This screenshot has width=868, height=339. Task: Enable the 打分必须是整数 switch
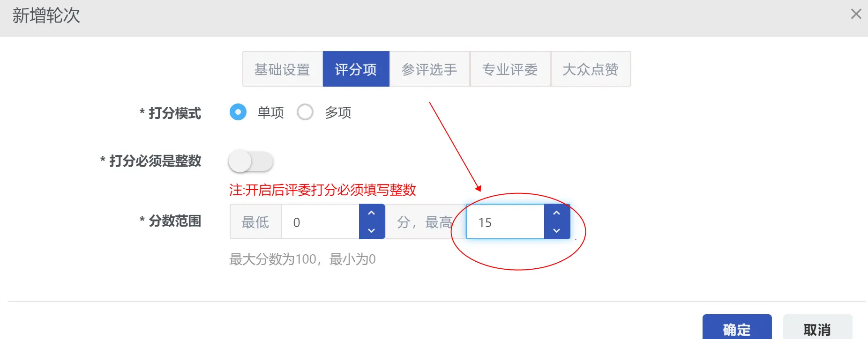(251, 162)
